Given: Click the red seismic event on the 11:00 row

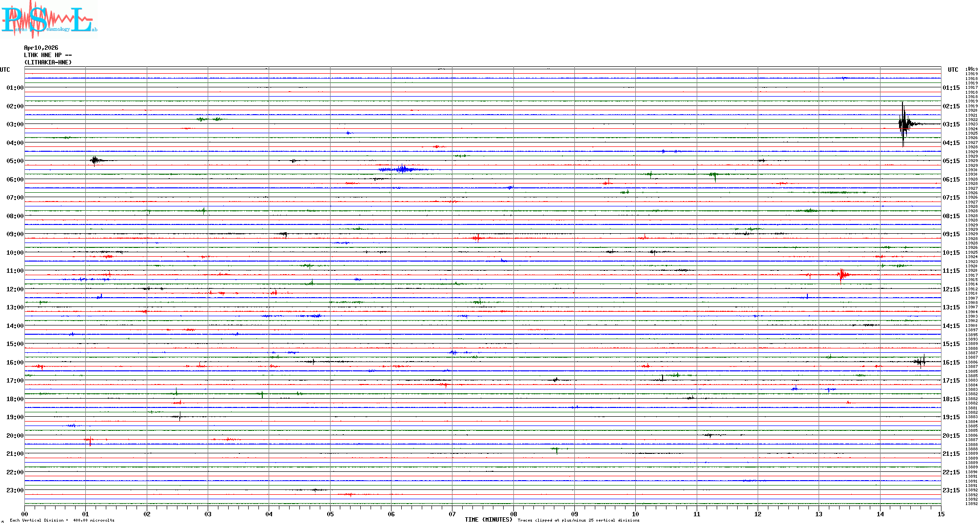Looking at the screenshot, I should click(x=842, y=275).
